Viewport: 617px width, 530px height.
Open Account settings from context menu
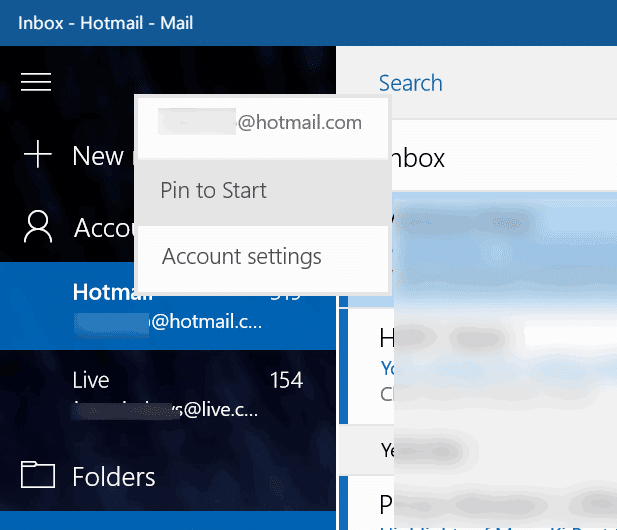coord(263,258)
